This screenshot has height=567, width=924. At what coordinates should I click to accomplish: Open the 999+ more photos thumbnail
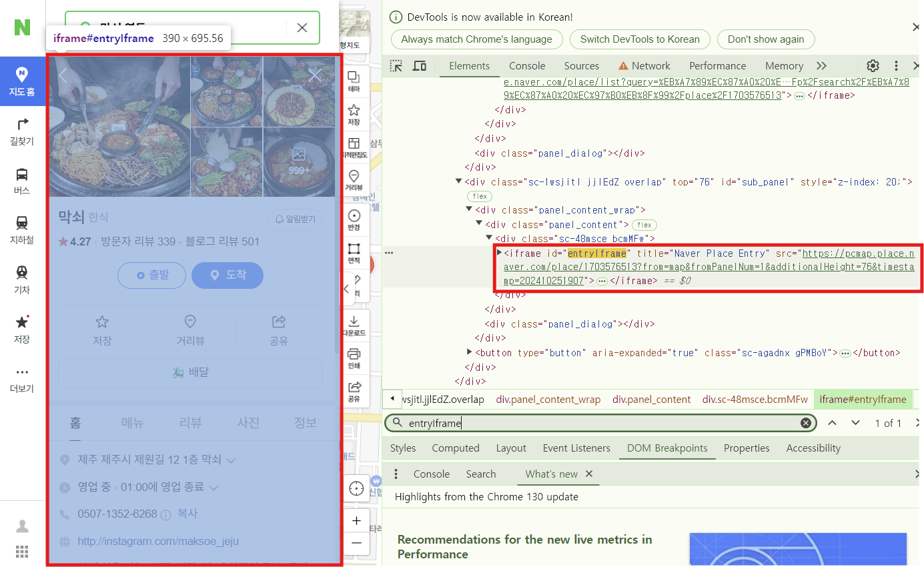click(x=298, y=162)
